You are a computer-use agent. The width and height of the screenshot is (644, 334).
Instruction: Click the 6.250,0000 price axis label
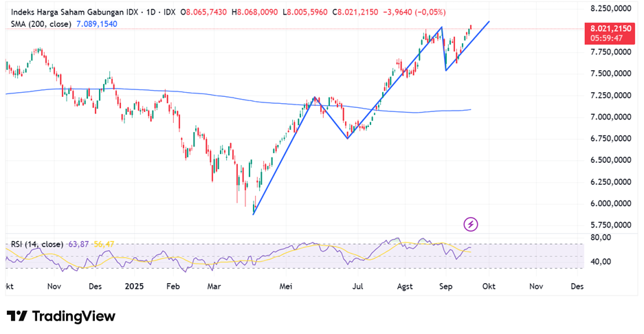pyautogui.click(x=611, y=181)
